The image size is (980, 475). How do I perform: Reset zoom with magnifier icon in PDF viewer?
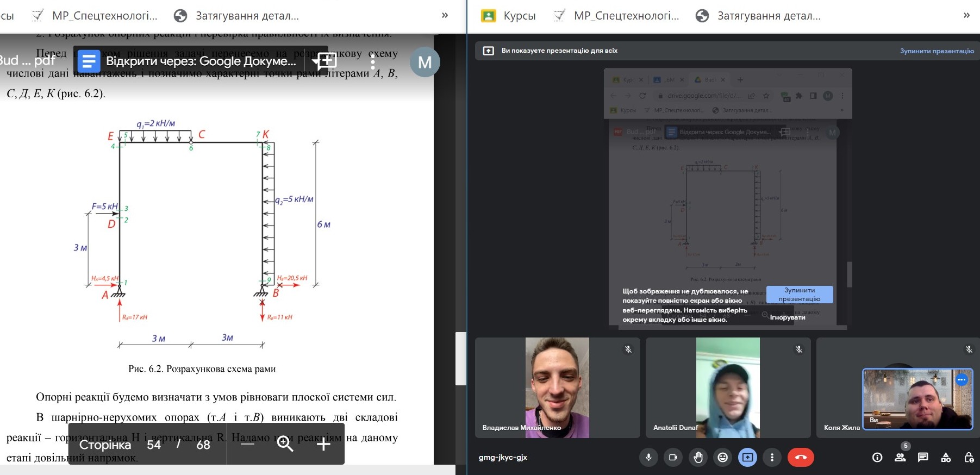(285, 445)
